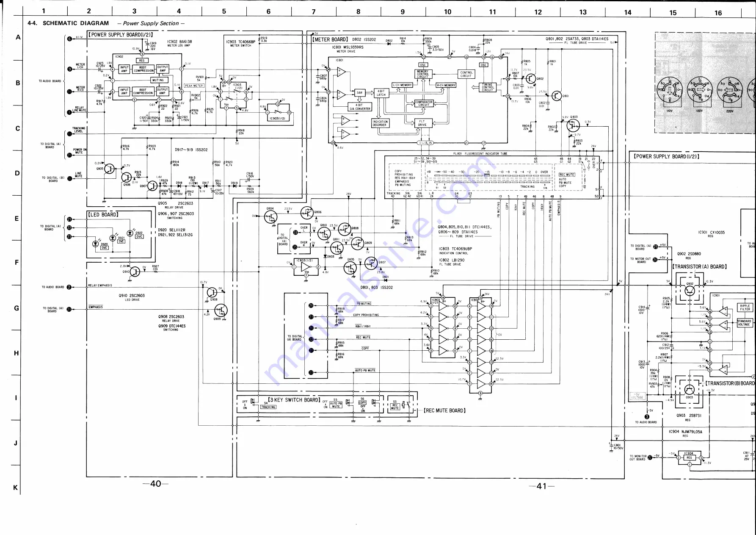The height and width of the screenshot is (535, 756).
Task: Click the 'IC802 LB1290' part label
Action: tap(452, 260)
